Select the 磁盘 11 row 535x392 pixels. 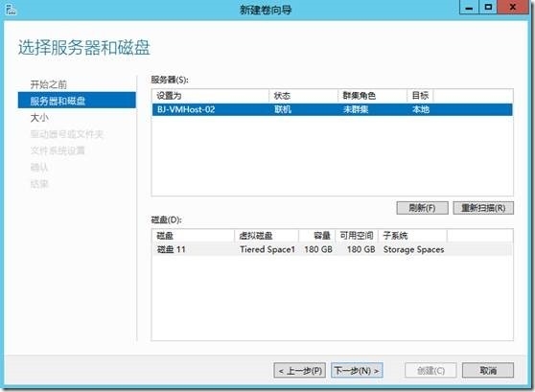click(332, 249)
